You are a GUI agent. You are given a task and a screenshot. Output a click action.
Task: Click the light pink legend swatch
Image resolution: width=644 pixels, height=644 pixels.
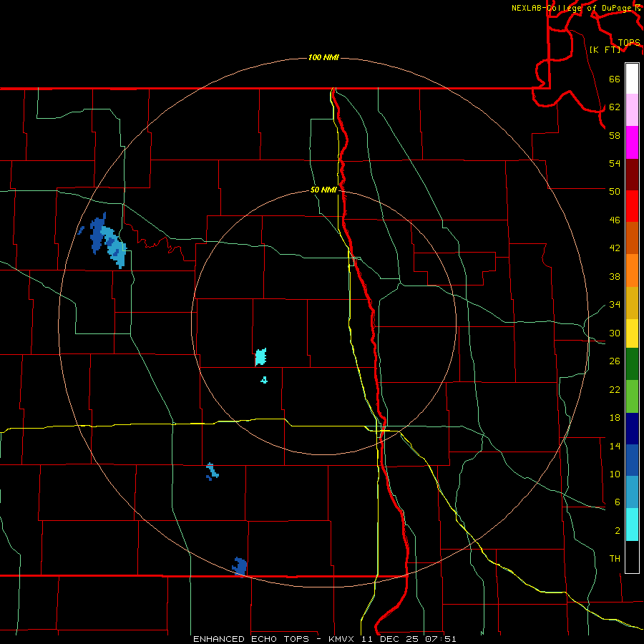[x=632, y=109]
